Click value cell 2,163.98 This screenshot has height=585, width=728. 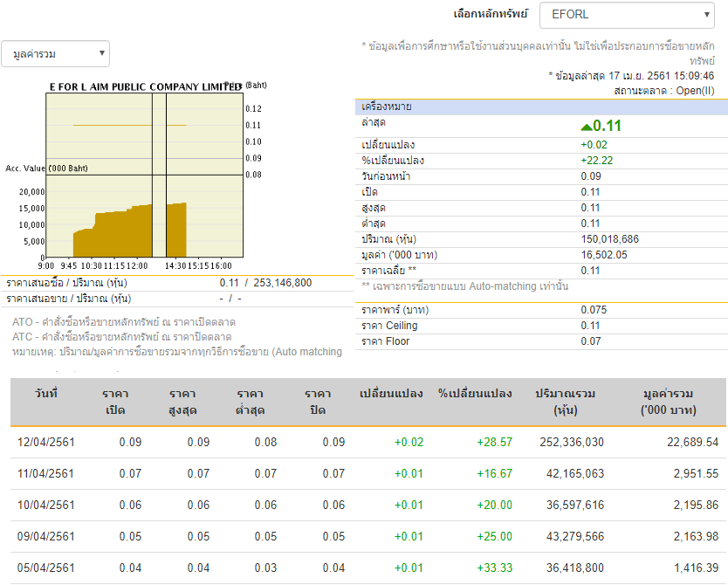[x=696, y=537]
